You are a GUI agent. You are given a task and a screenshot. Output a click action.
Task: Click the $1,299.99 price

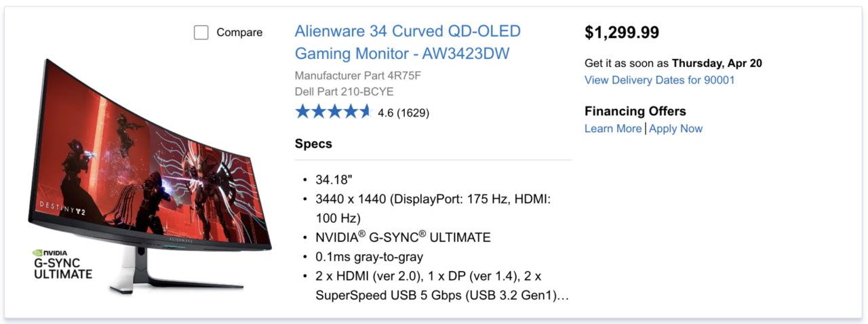click(x=622, y=33)
